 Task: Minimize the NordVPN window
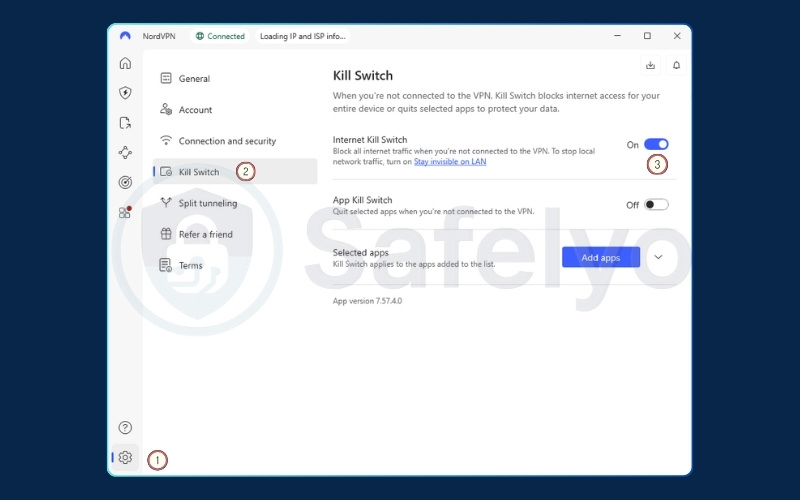(617, 36)
